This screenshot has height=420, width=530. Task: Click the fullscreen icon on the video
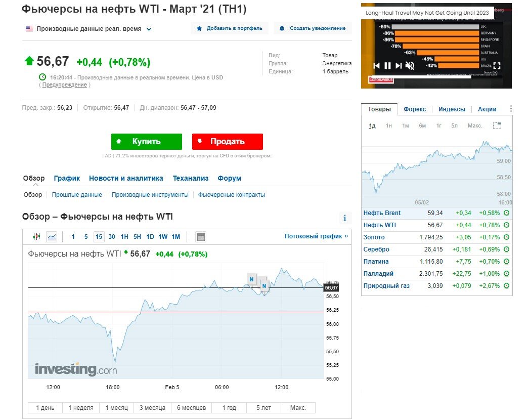(497, 66)
